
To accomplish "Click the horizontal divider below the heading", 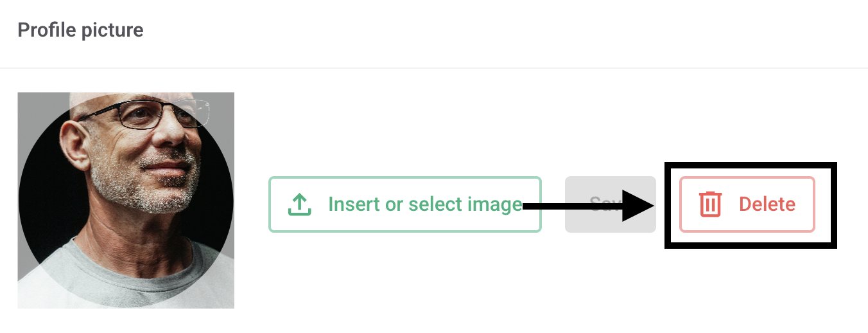I will point(434,68).
